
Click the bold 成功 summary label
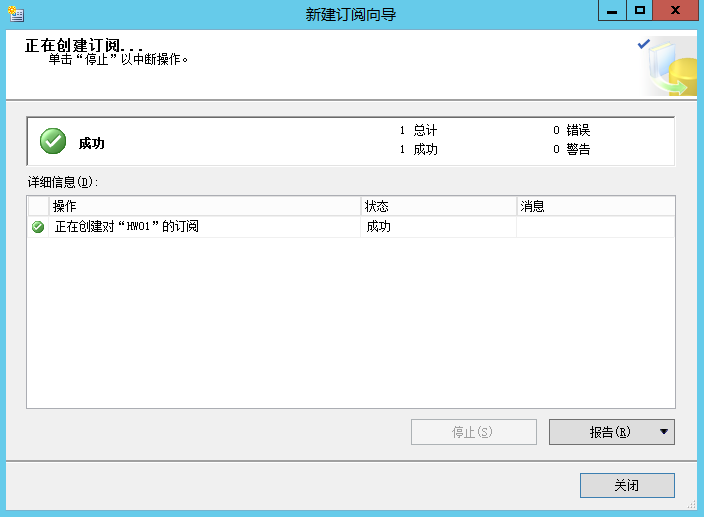(92, 143)
